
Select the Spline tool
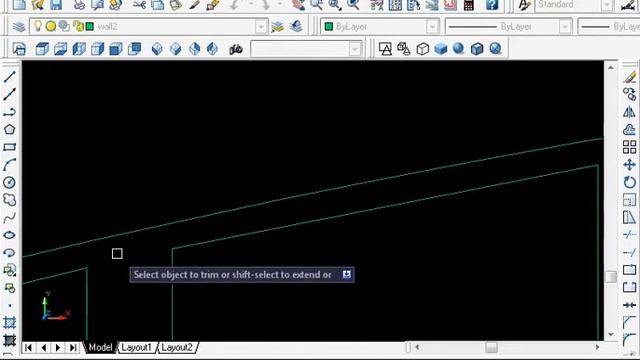point(9,217)
